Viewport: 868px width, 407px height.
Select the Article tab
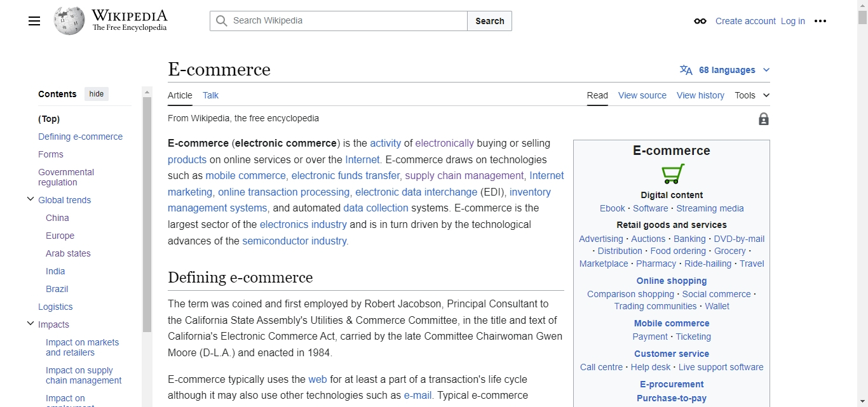(x=180, y=95)
